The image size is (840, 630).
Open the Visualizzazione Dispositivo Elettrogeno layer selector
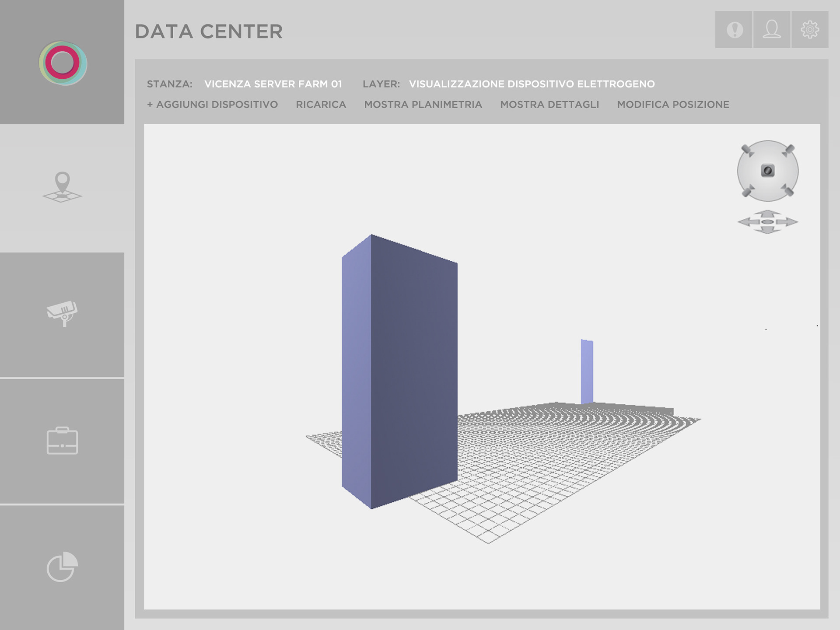pyautogui.click(x=532, y=84)
